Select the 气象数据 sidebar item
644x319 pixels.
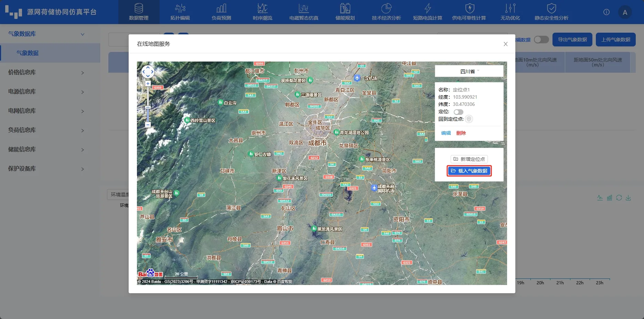pos(51,53)
